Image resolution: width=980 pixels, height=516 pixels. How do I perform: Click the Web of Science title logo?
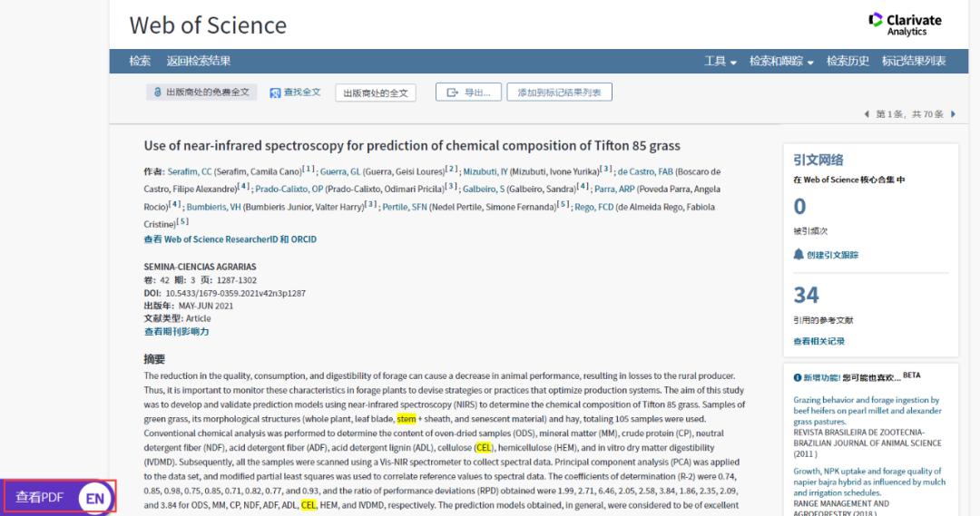point(208,25)
